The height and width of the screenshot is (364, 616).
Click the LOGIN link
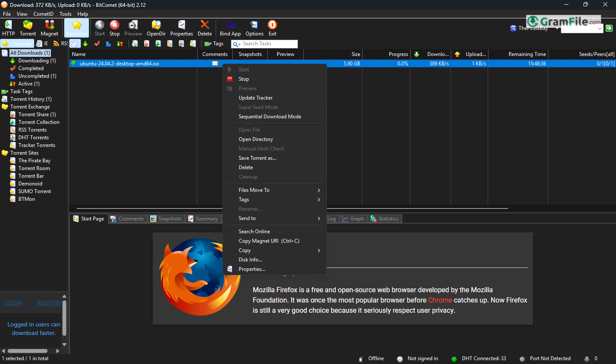point(13,303)
